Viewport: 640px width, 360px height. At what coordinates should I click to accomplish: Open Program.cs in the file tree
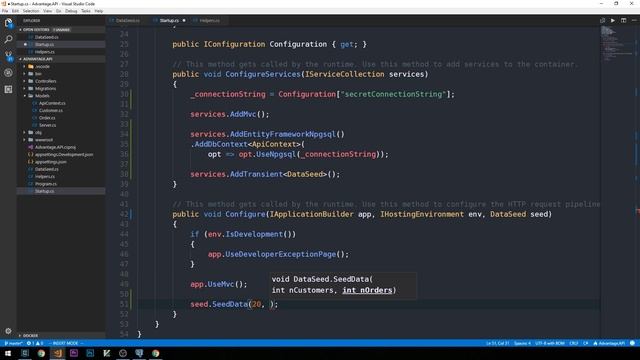point(46,184)
